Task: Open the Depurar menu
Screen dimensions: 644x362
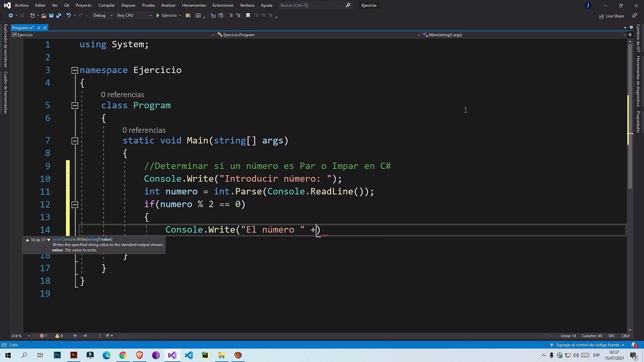Action: click(128, 5)
